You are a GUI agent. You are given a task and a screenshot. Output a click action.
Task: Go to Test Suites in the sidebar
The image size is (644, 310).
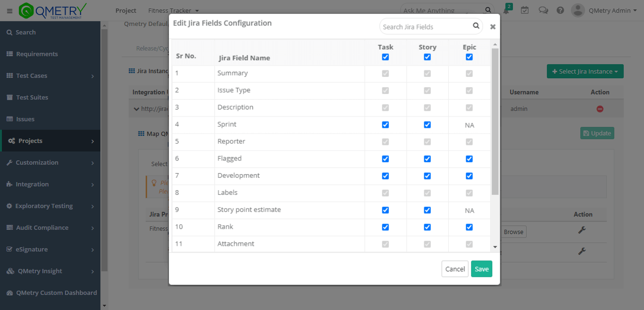(32, 97)
